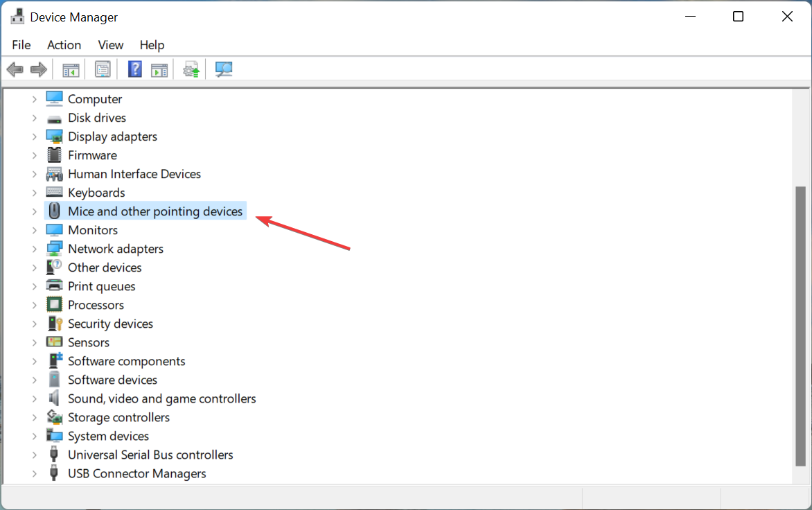Expand the Network adapters chevron

34,249
